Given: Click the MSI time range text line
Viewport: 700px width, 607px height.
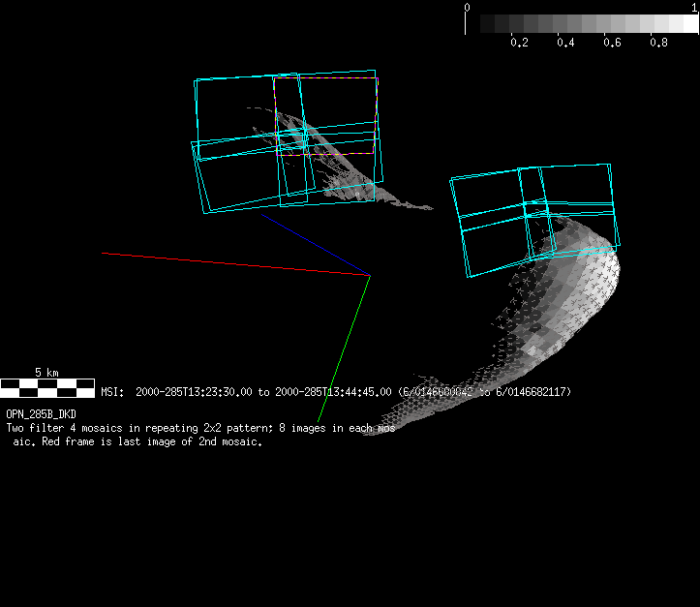Looking at the screenshot, I should pos(335,392).
